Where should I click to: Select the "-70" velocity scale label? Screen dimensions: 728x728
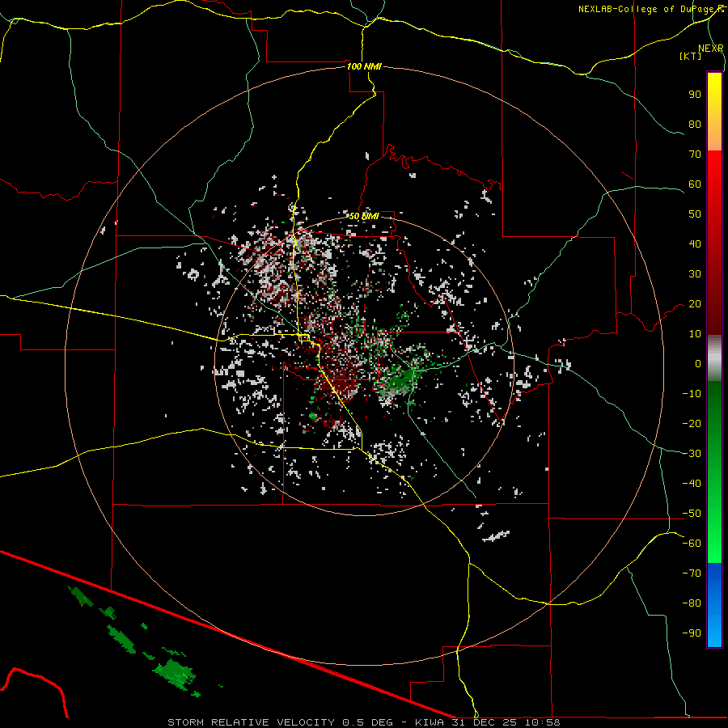click(x=692, y=574)
